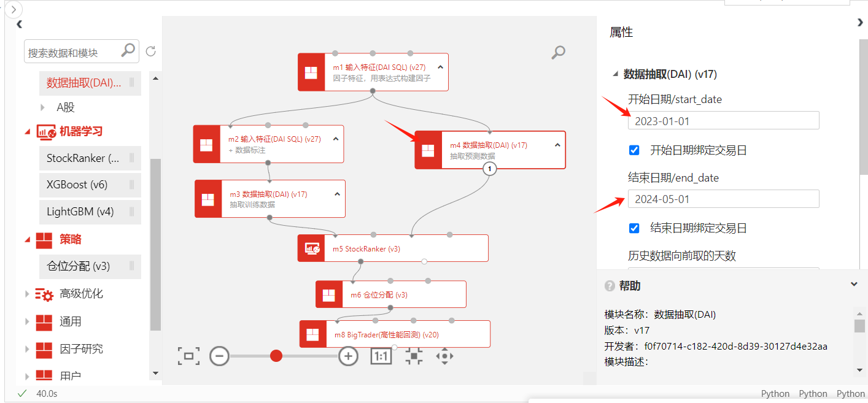Click the refresh icon beside search box

[150, 52]
